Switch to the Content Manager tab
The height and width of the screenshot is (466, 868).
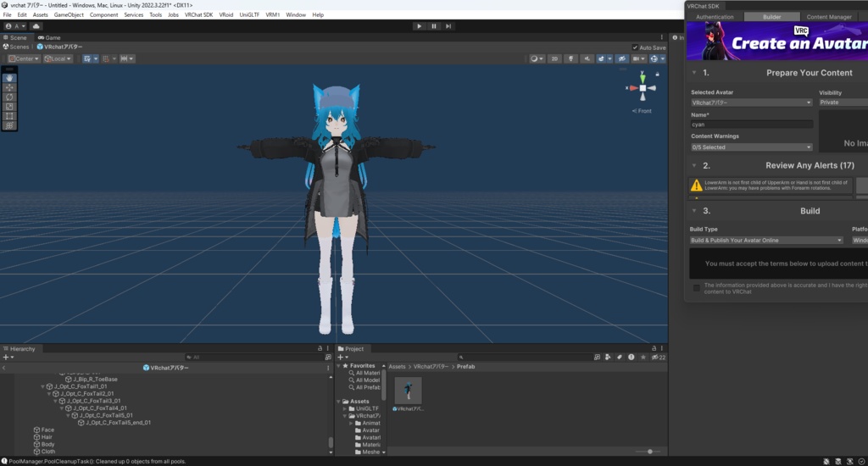click(829, 17)
